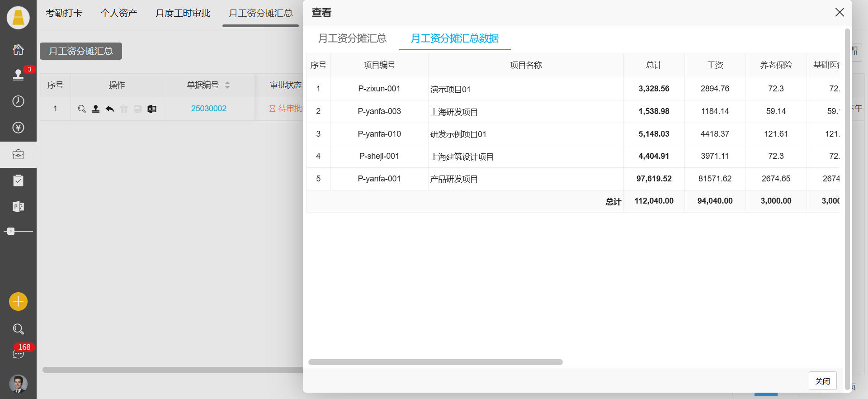
Task: Open the home icon in sidebar
Action: 18,49
